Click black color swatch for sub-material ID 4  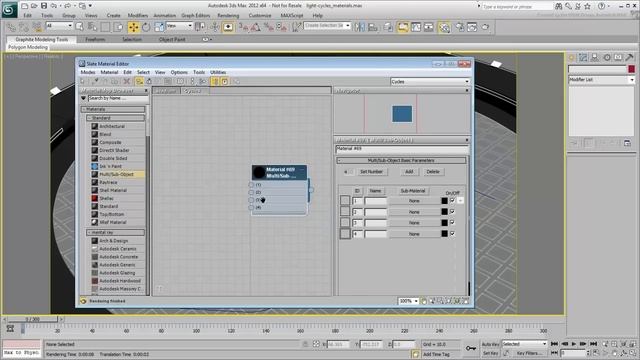click(x=444, y=233)
